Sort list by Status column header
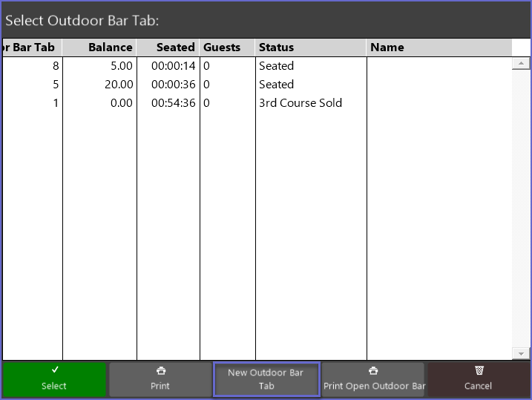Screen dimensions: 532x400 click(310, 47)
